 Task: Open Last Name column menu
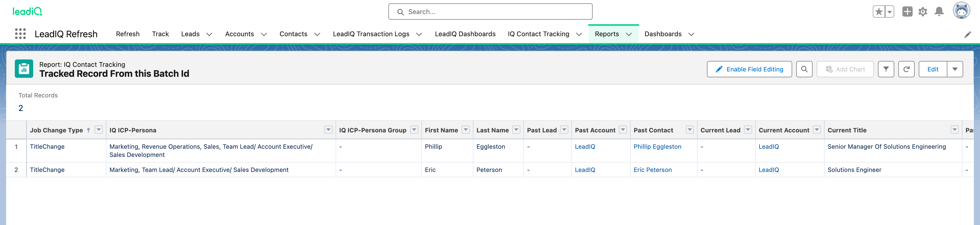point(516,130)
